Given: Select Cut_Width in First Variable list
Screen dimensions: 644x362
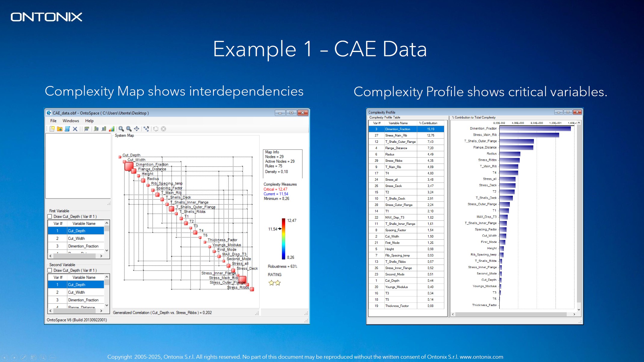Looking at the screenshot, I should pyautogui.click(x=76, y=238).
